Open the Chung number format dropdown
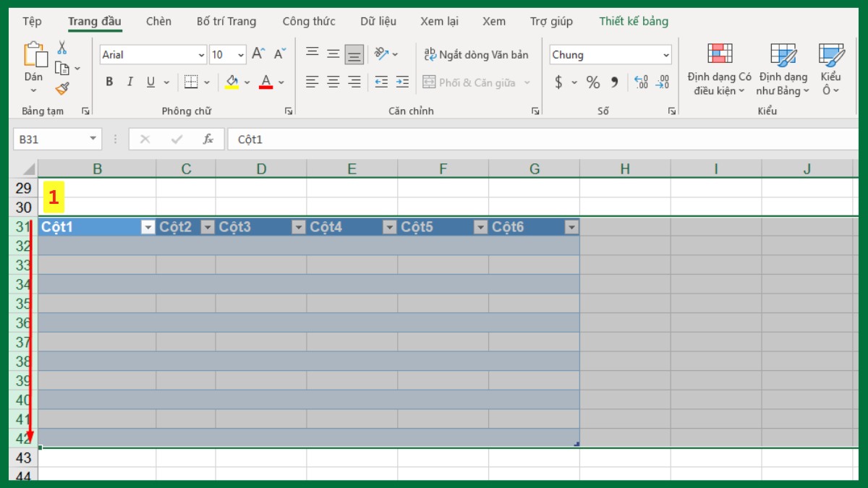 click(666, 54)
